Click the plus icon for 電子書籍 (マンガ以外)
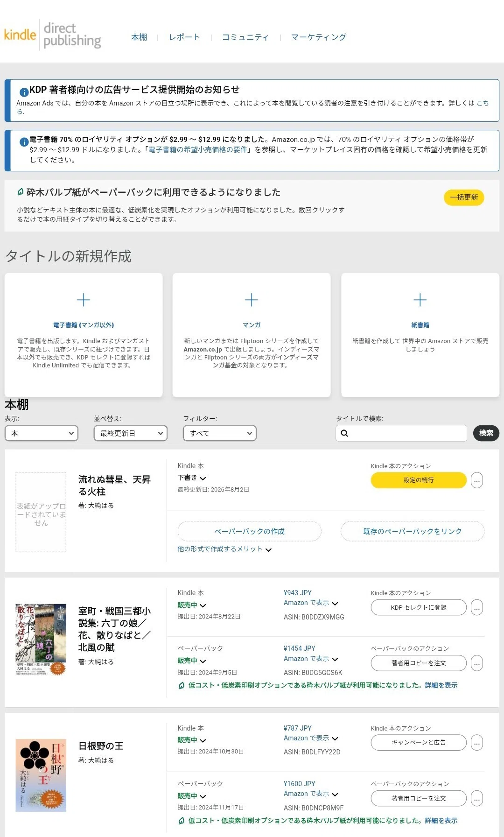This screenshot has height=837, width=504. pyautogui.click(x=84, y=300)
